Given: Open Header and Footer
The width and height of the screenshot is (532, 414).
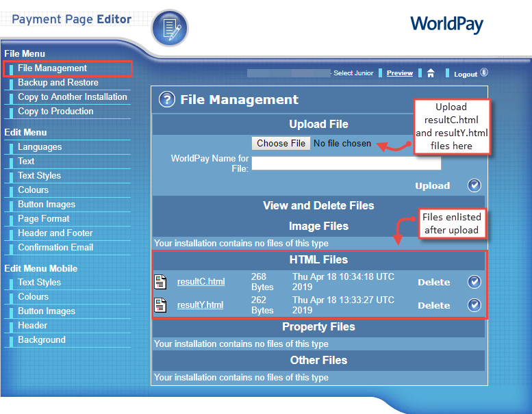Looking at the screenshot, I should click(x=55, y=233).
